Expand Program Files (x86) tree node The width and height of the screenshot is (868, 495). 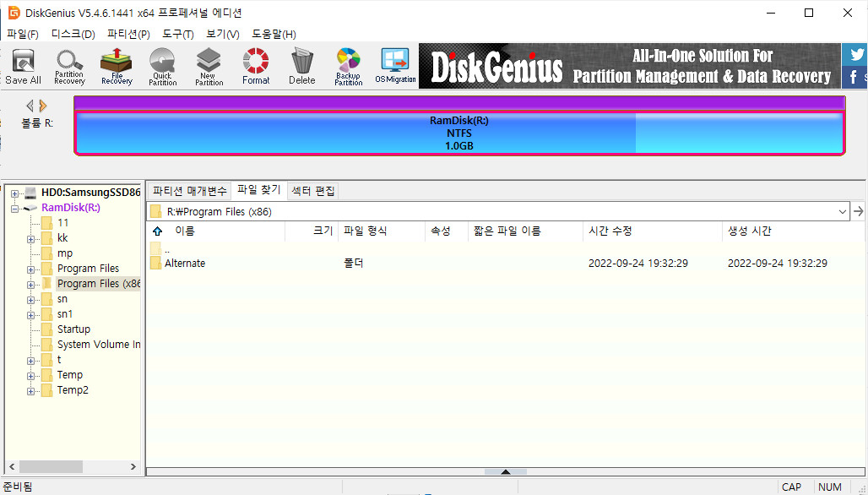pos(31,285)
